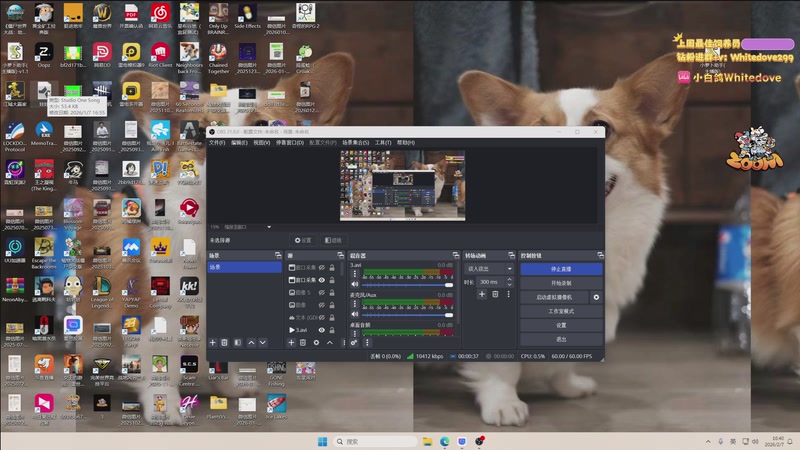This screenshot has height=450, width=800.
Task: Enable 工作室模式 button
Action: click(x=561, y=311)
